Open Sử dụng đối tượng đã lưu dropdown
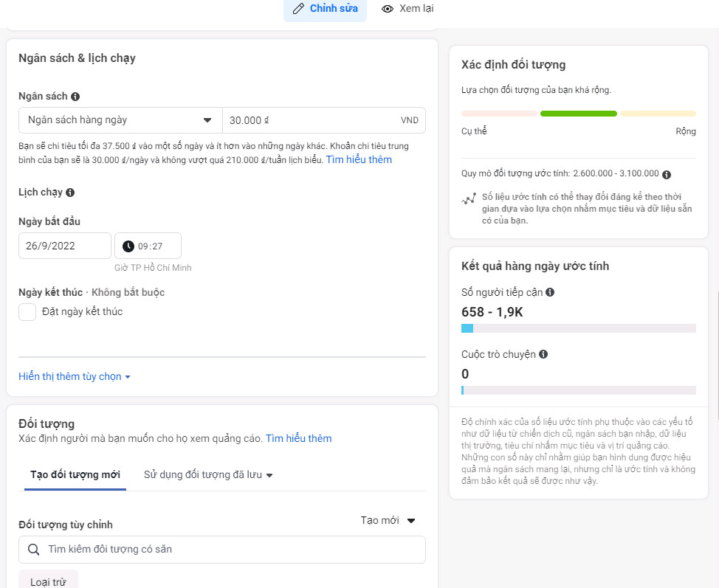 208,475
